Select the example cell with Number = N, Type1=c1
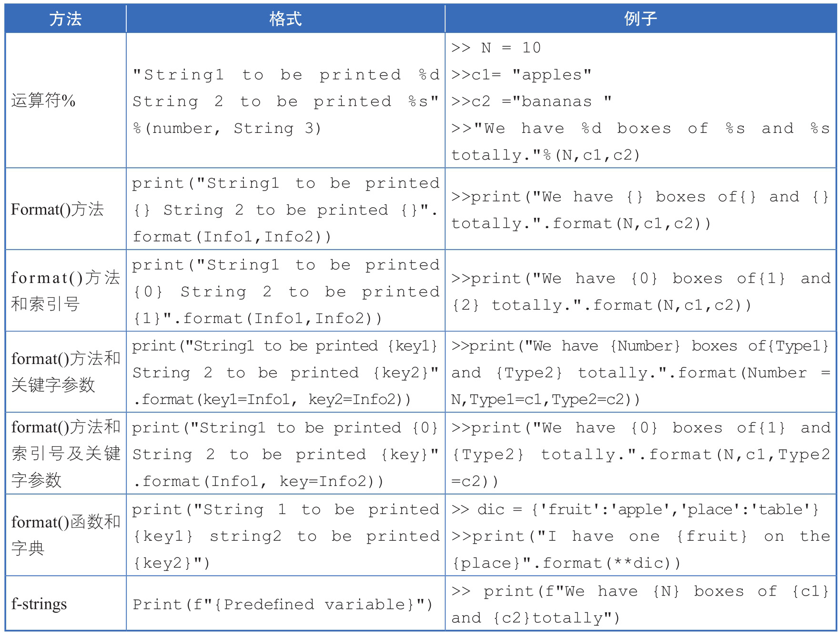The height and width of the screenshot is (637, 840). click(640, 373)
